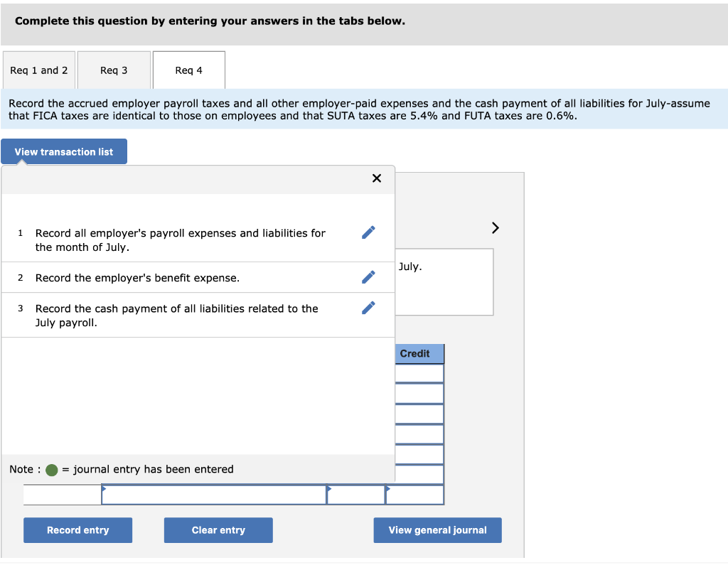Edit transaction 2 employer's benefit expense
Image resolution: width=728 pixels, height=565 pixels.
click(x=368, y=277)
